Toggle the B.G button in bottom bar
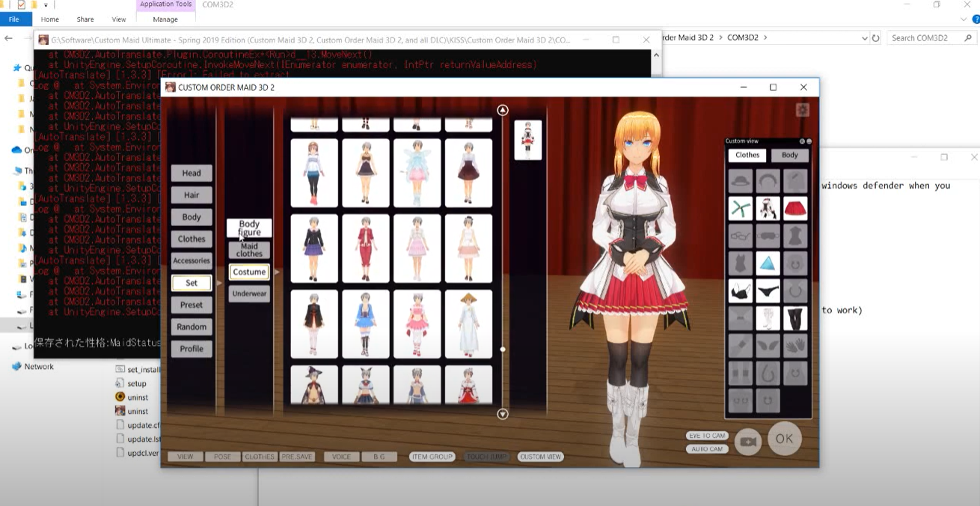Viewport: 980px width, 506px height. point(379,457)
